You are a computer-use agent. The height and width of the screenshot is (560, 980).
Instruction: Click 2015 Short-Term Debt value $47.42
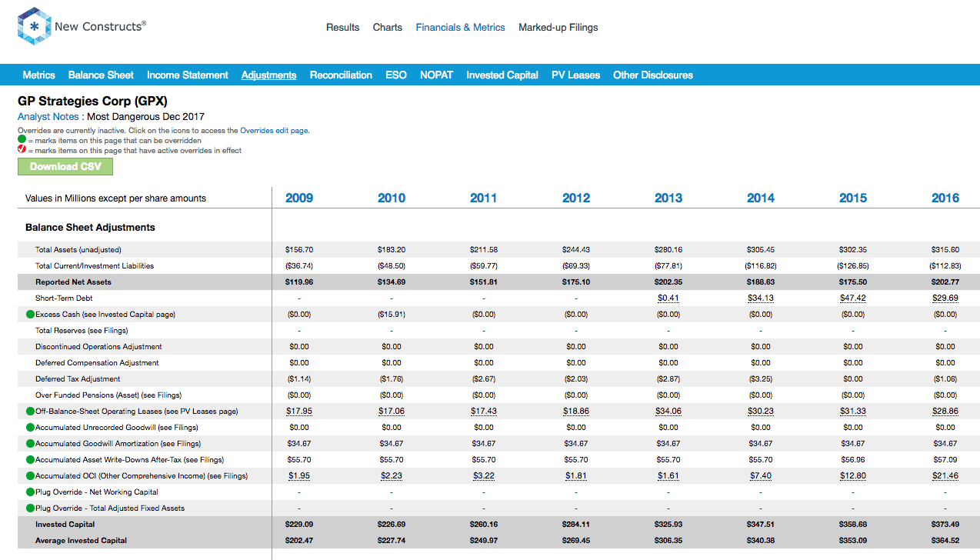click(x=853, y=298)
